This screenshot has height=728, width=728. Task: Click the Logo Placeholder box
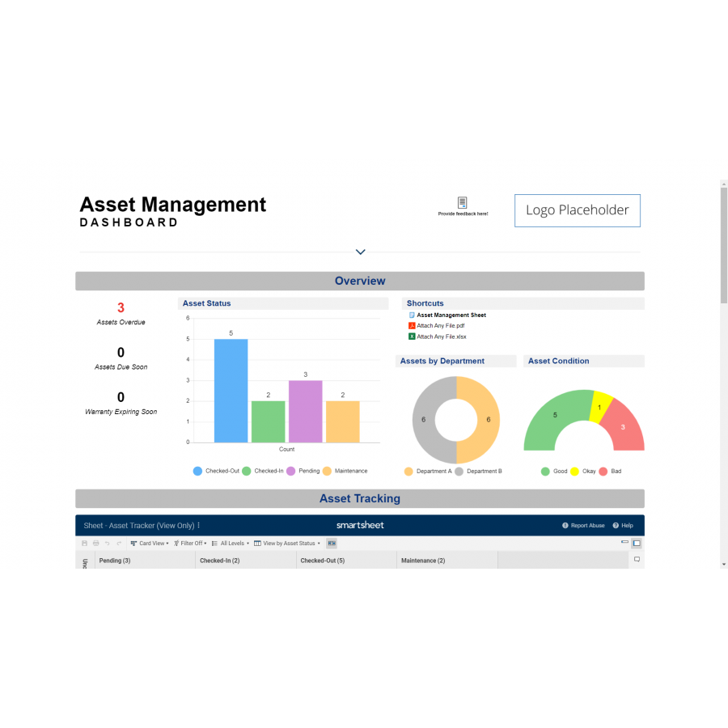tap(577, 210)
